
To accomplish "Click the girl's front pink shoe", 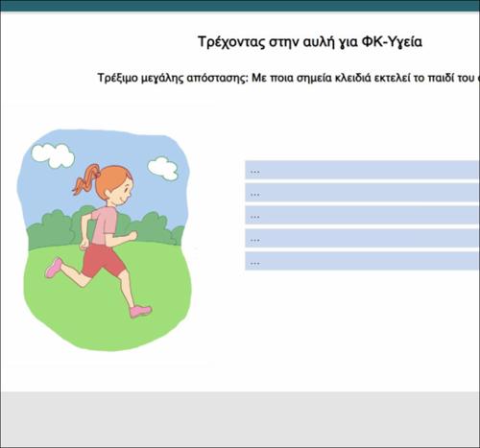I will (141, 311).
